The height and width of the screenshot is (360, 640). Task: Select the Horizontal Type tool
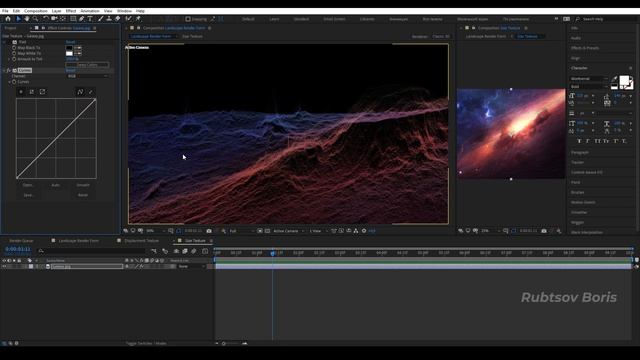point(90,19)
